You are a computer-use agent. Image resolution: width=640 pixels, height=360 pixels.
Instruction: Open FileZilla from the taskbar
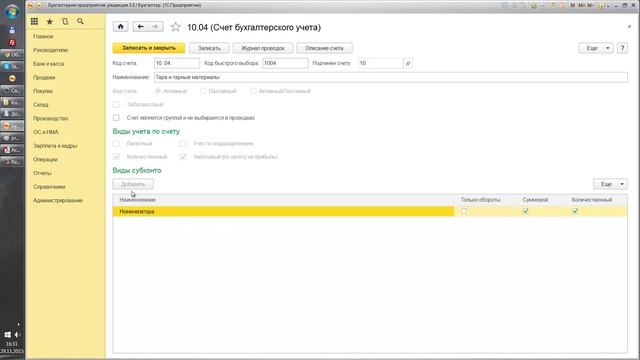point(12,42)
